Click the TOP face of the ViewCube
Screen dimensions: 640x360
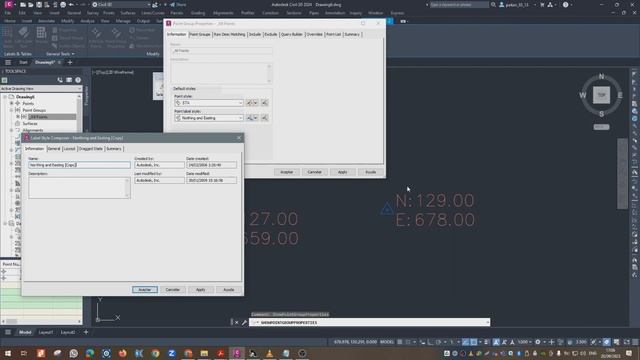[x=601, y=95]
